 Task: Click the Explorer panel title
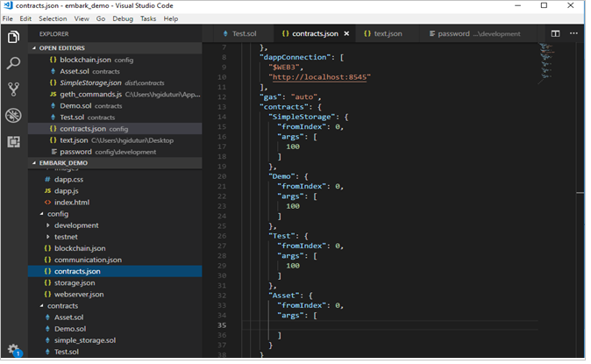tap(54, 34)
